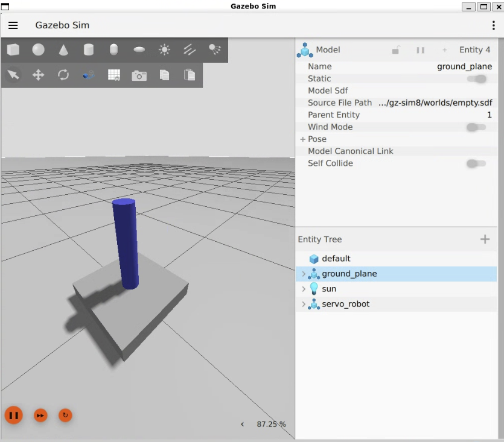Screen dimensions: 504x442
Task: Pause the simulation
Action: point(14,415)
